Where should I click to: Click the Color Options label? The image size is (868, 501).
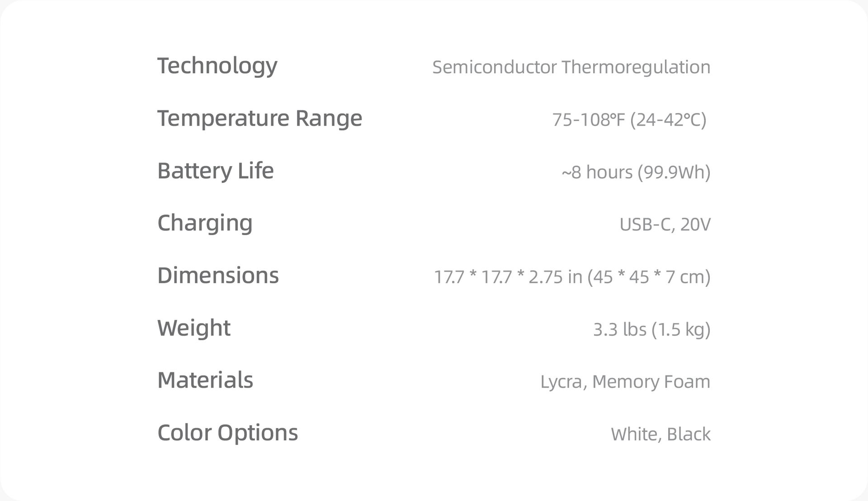[227, 433]
